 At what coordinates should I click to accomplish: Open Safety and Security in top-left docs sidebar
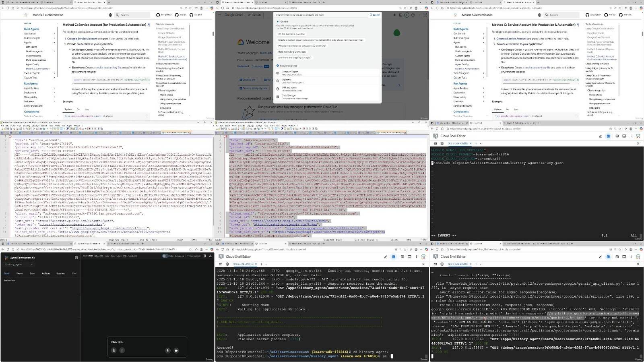(x=33, y=106)
